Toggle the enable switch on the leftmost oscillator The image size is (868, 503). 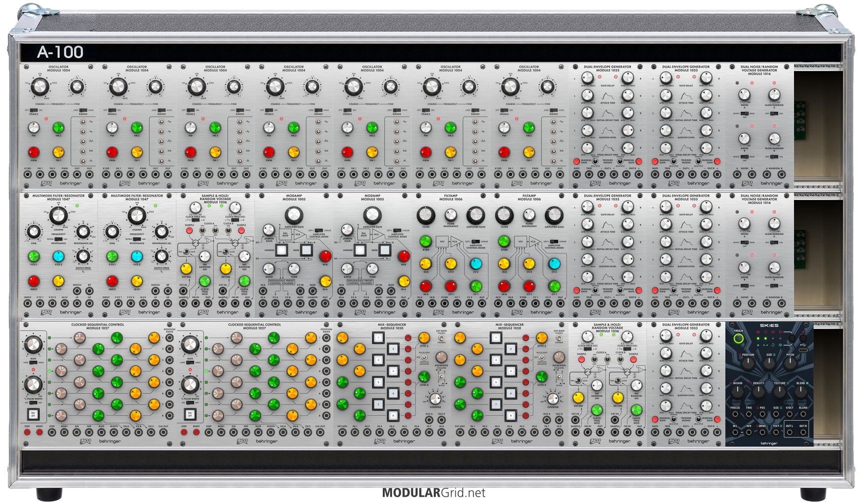point(34,110)
